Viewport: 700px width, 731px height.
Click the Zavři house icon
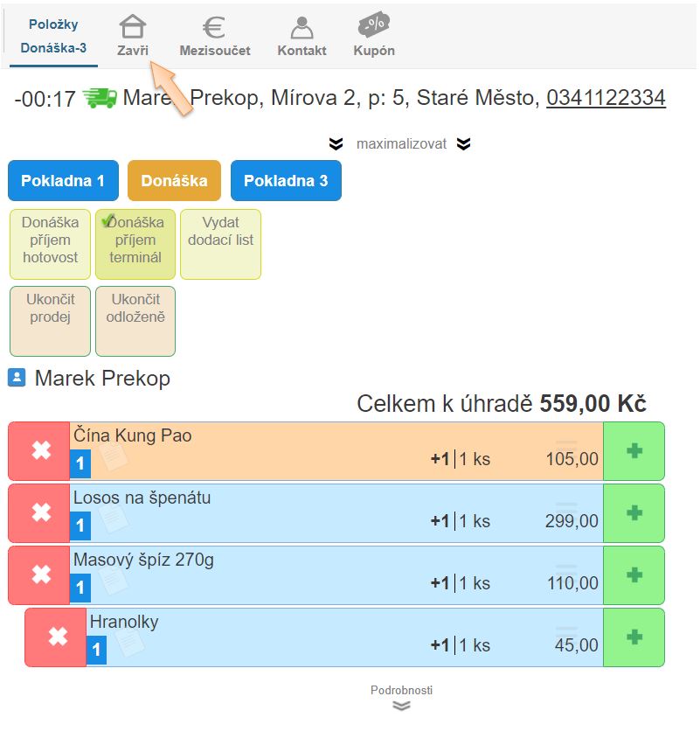[133, 27]
